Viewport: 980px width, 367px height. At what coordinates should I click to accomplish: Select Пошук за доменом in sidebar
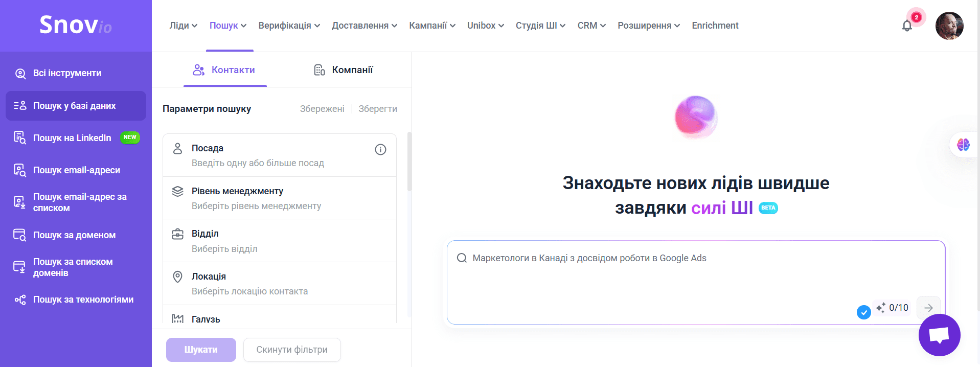76,235
